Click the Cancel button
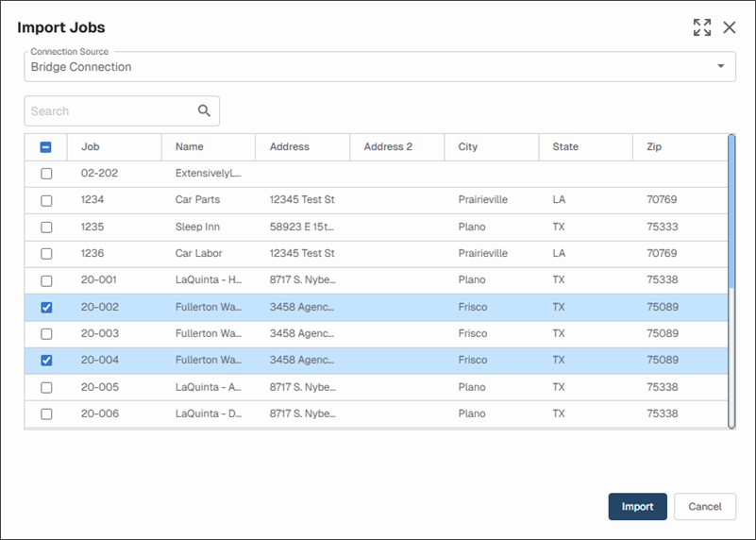 [x=704, y=506]
